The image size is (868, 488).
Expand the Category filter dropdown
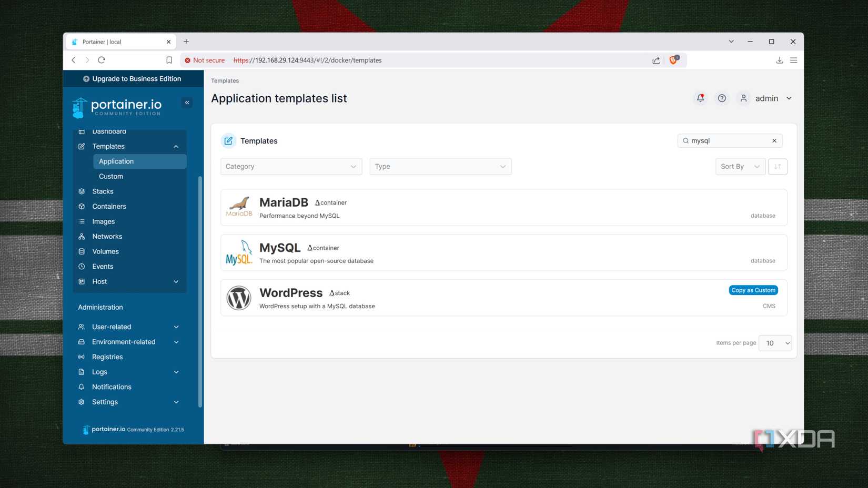[291, 166]
